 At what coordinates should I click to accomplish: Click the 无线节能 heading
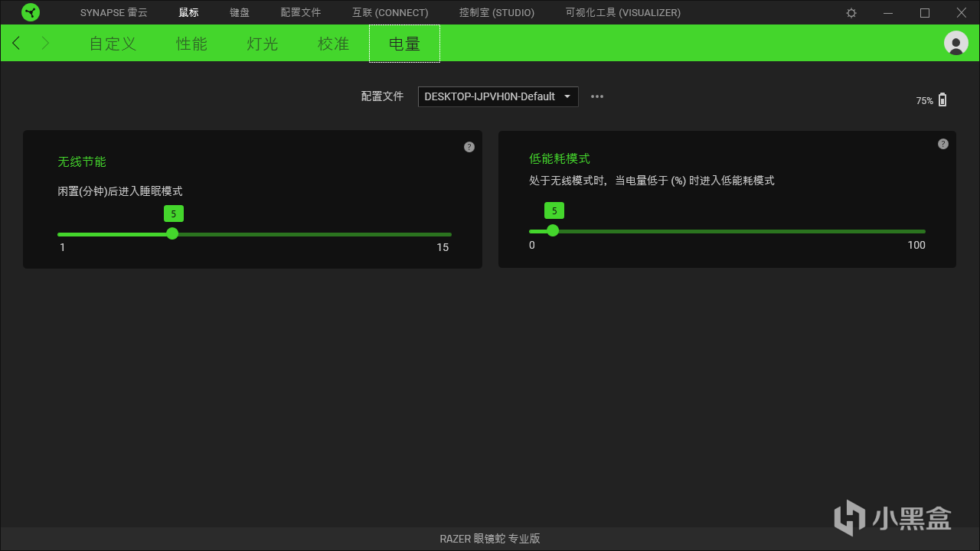point(82,162)
